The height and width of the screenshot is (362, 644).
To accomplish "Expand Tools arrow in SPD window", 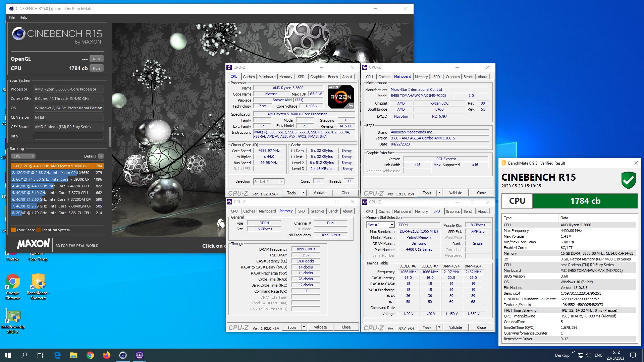I will click(x=439, y=327).
